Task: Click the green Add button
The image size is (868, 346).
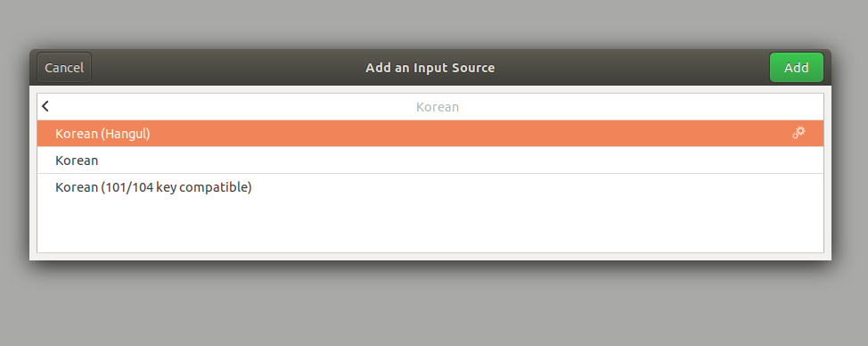Action: click(x=796, y=68)
